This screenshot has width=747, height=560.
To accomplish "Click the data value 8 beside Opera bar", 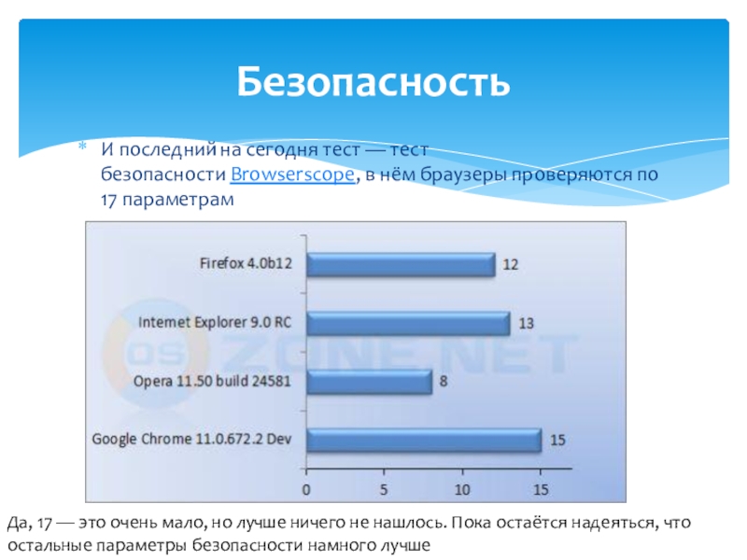I will [x=444, y=382].
